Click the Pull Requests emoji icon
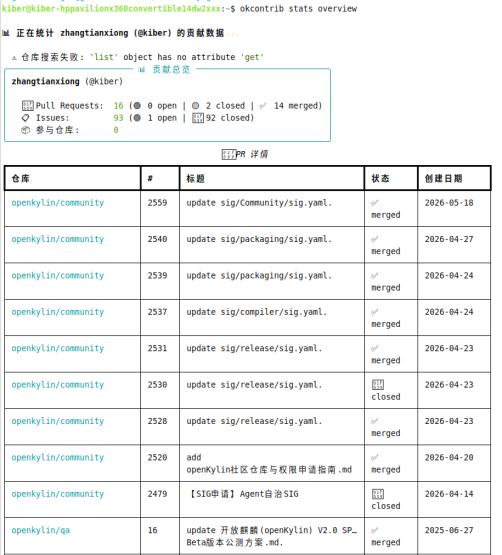Viewport: 502px width, 555px height. coord(28,105)
